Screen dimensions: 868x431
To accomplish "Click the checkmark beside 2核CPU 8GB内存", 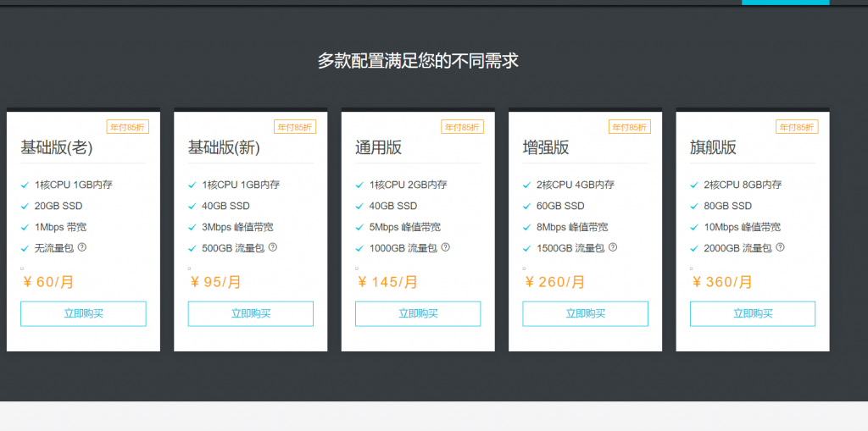I will pyautogui.click(x=694, y=185).
